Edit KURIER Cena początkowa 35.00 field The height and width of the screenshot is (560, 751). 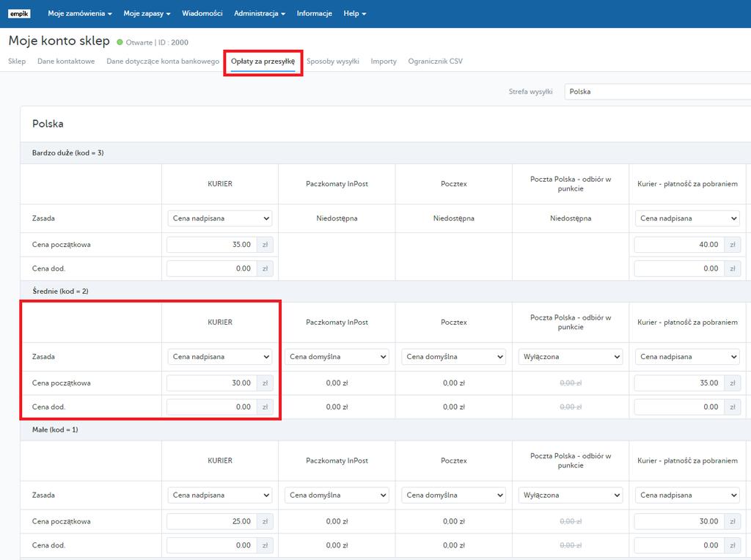212,245
